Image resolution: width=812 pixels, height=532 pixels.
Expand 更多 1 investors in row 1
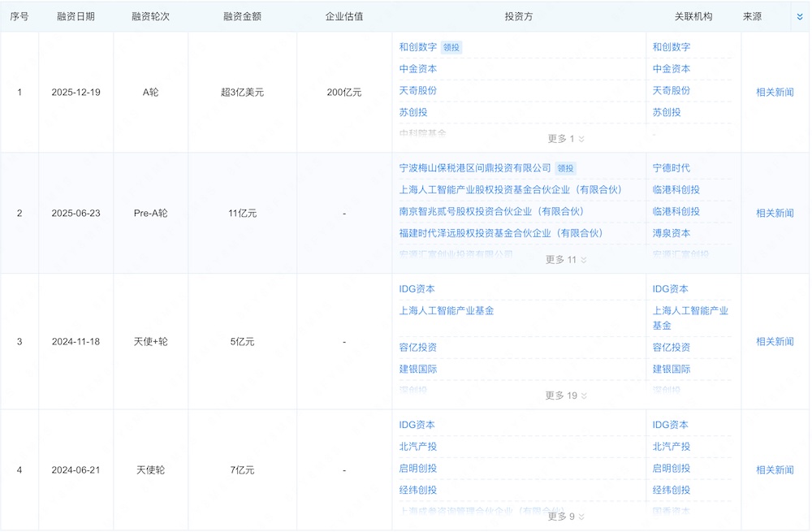(566, 139)
